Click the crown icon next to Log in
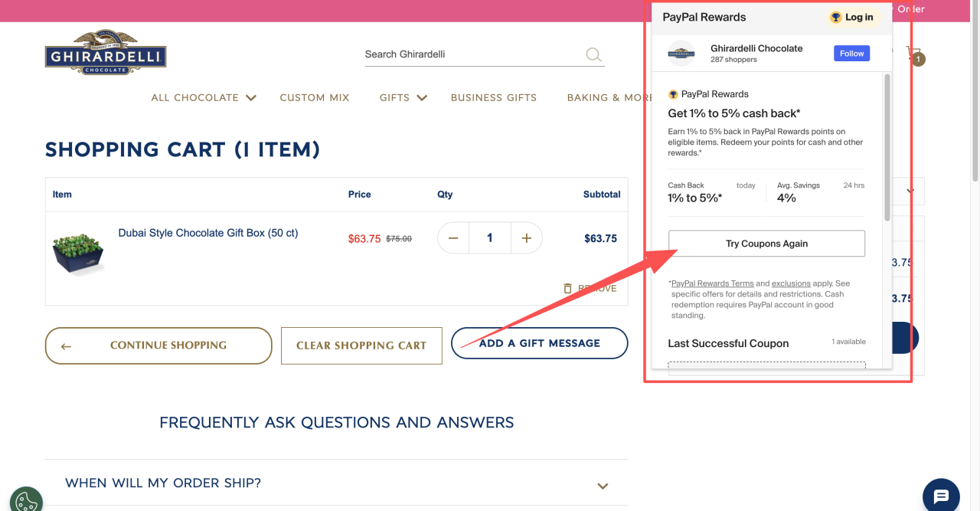The image size is (980, 511). (x=835, y=17)
